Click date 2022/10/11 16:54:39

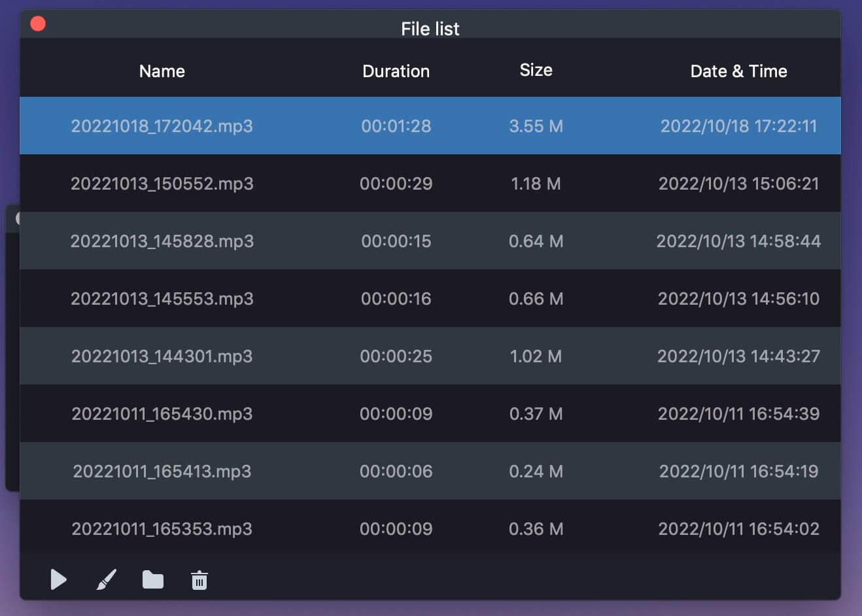739,413
